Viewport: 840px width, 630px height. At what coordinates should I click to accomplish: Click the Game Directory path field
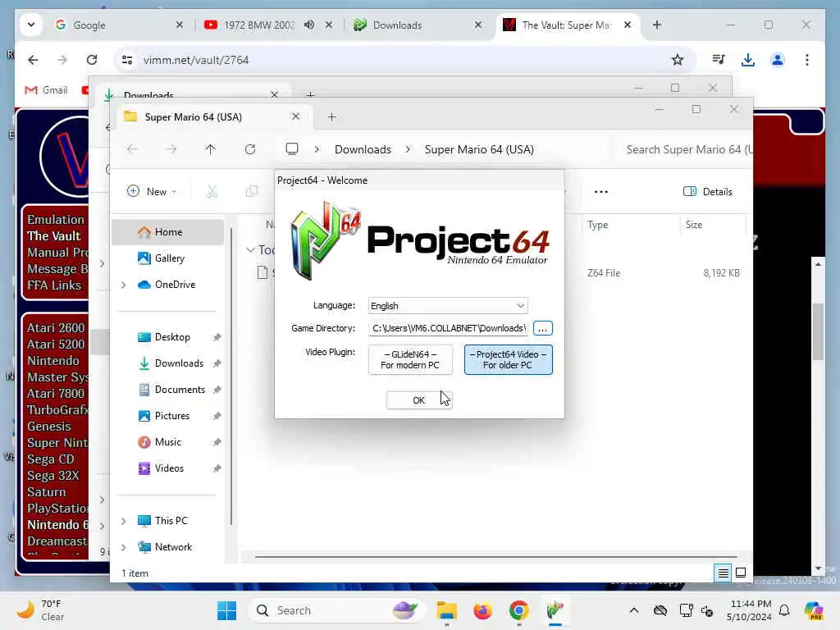[448, 328]
